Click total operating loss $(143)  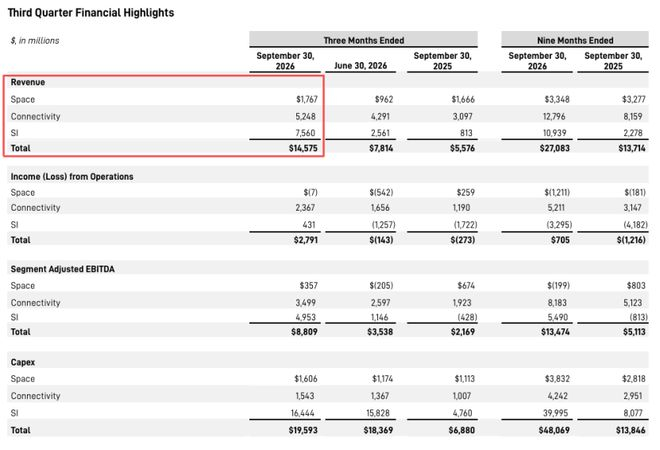coord(381,240)
